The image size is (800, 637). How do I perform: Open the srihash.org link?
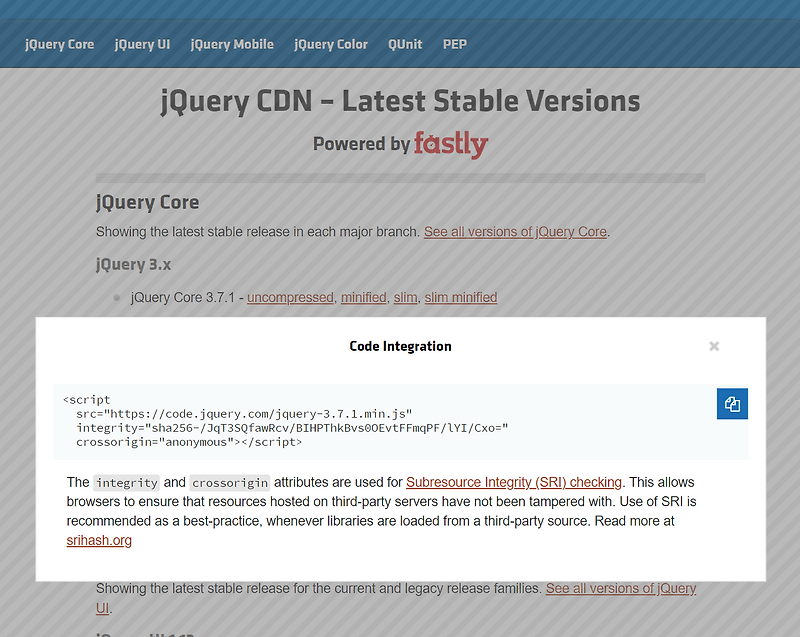(x=99, y=540)
